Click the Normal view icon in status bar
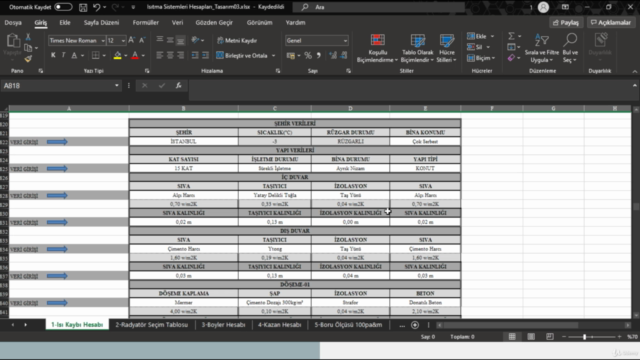Image resolution: width=640 pixels, height=360 pixels. 512,337
